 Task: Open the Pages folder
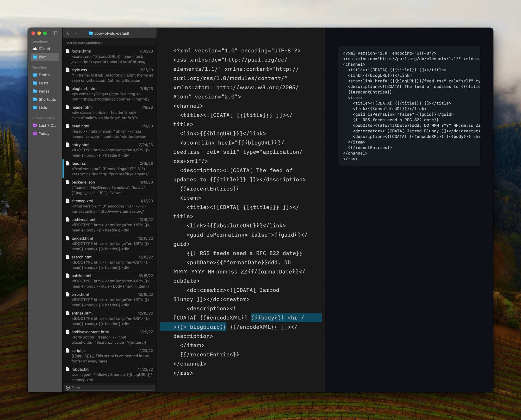click(x=45, y=91)
